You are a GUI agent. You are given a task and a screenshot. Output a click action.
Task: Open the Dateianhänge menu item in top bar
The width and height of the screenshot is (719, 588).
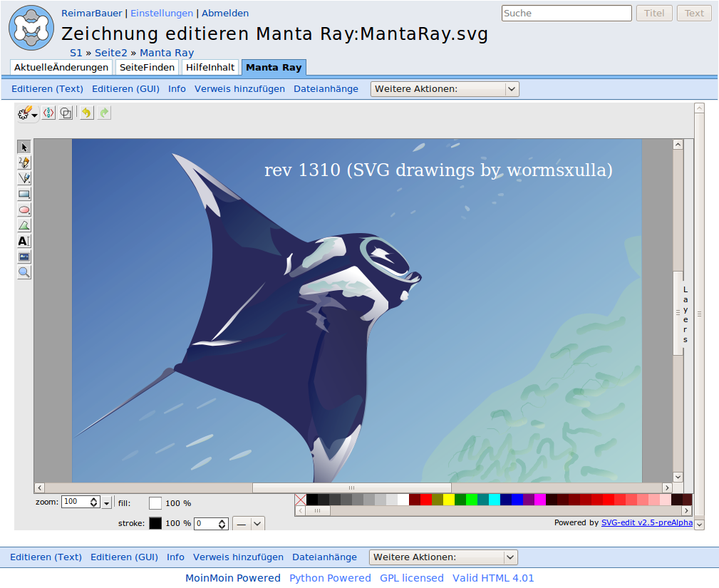tap(326, 89)
